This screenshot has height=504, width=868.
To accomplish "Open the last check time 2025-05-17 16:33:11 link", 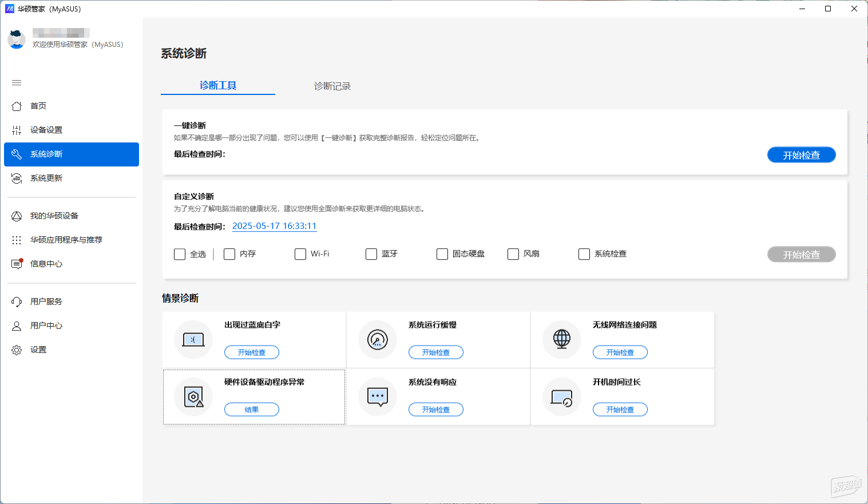I will tap(274, 226).
